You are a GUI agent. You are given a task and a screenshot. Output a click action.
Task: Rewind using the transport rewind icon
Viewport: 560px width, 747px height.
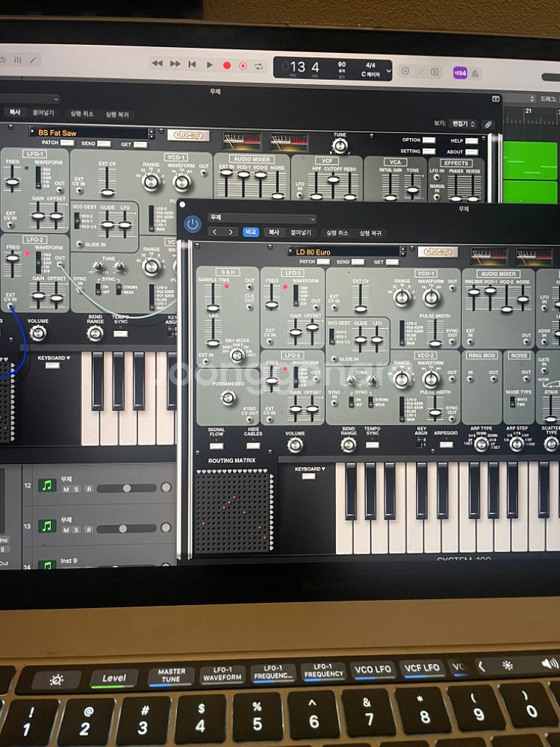[x=157, y=63]
